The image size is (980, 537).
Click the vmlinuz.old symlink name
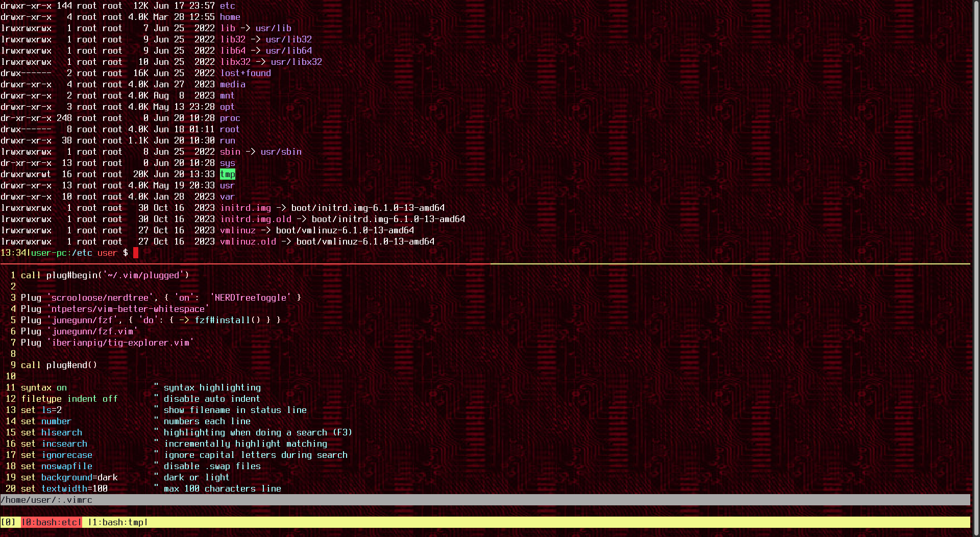click(248, 241)
